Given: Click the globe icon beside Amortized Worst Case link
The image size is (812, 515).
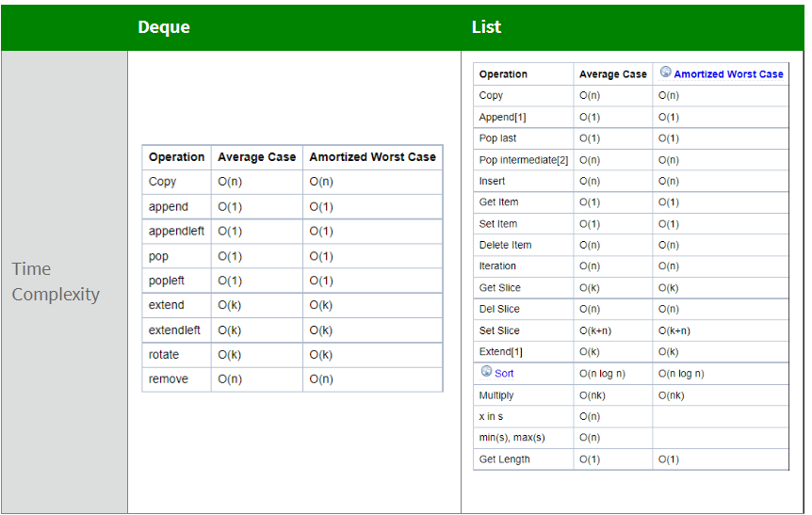Looking at the screenshot, I should 665,72.
